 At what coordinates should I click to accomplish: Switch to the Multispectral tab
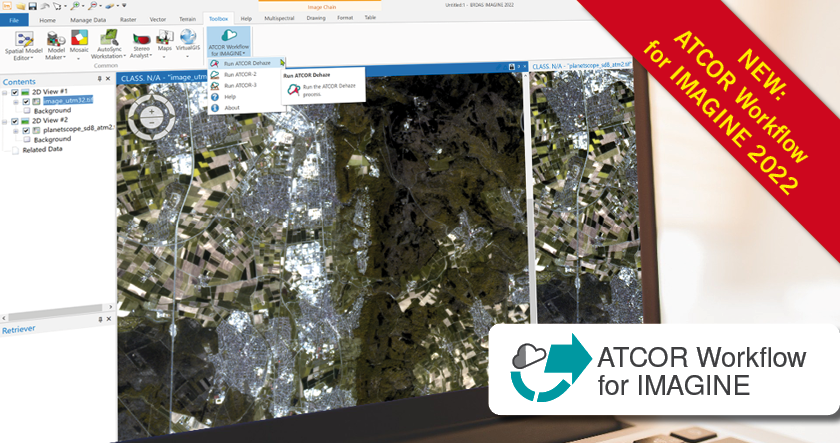(x=279, y=18)
